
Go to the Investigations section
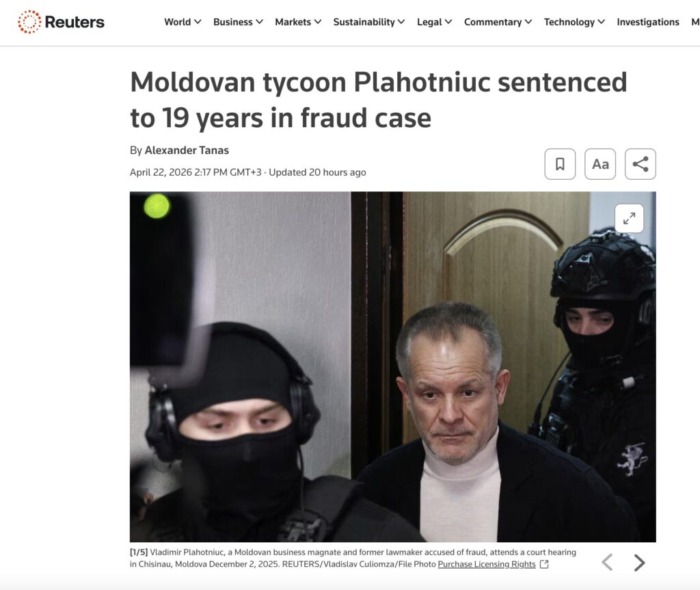point(648,22)
